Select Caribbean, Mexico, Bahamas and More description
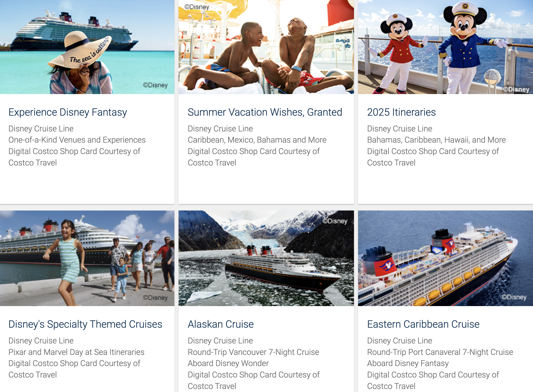 point(257,140)
